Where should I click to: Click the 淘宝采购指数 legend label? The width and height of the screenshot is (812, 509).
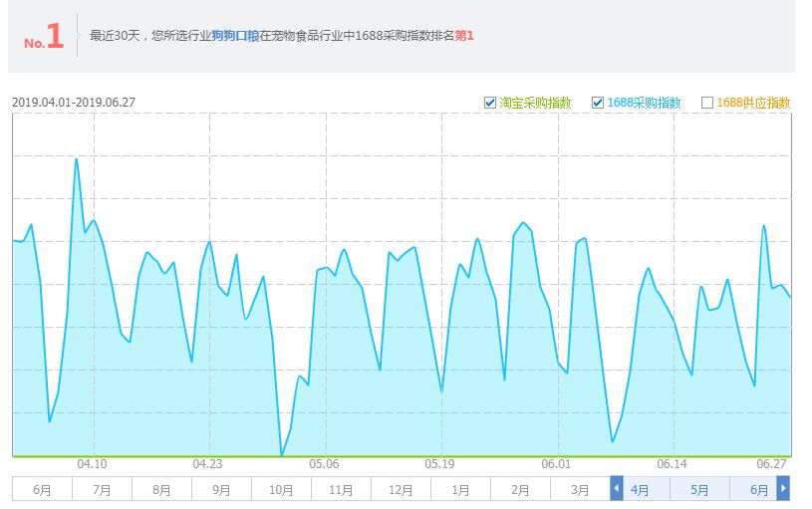pos(535,103)
